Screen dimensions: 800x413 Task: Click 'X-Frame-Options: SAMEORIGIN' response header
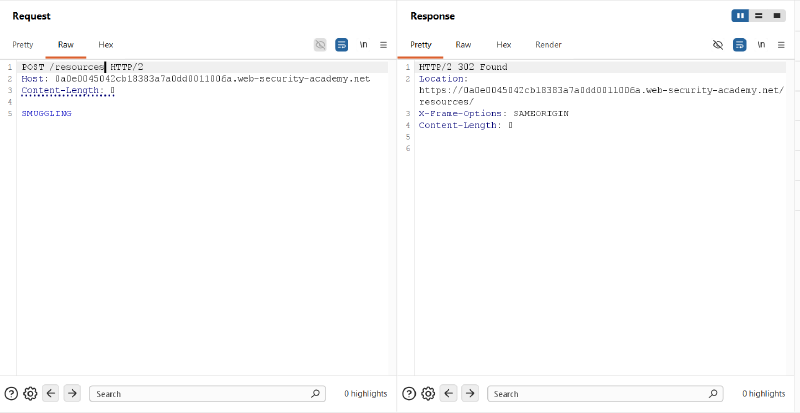click(x=494, y=113)
